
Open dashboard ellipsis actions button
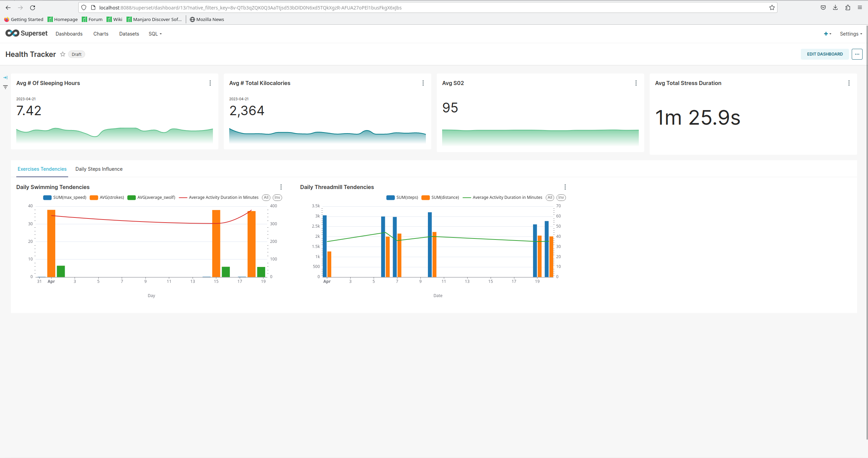pos(857,54)
